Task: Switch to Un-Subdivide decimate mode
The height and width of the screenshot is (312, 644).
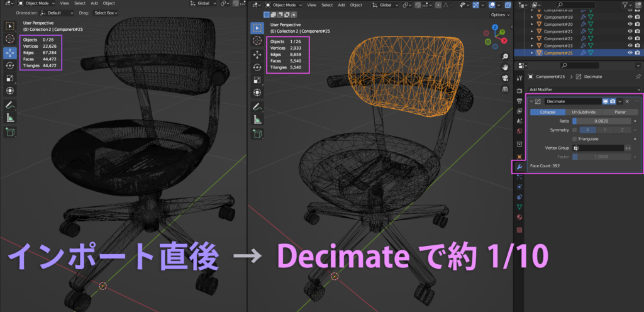Action: [583, 111]
